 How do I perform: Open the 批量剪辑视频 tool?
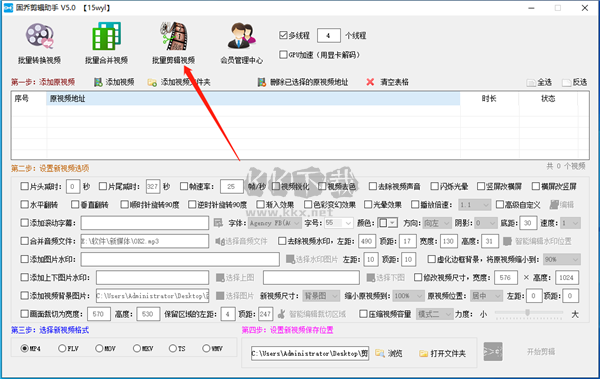[173, 43]
